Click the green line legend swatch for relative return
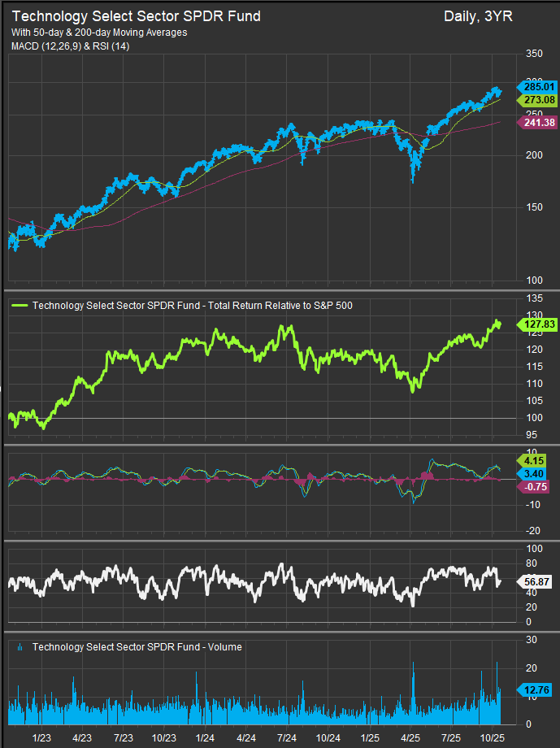 pyautogui.click(x=20, y=306)
